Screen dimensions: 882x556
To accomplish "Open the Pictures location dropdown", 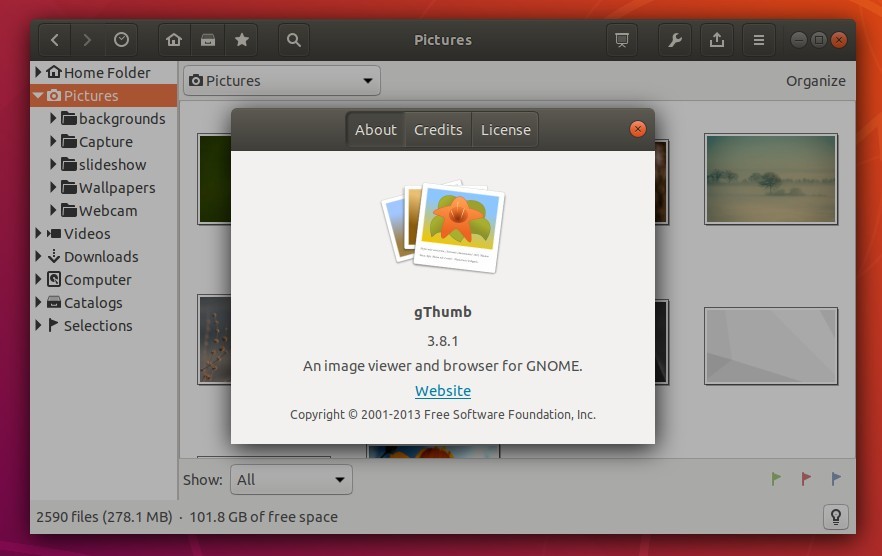I will [x=282, y=81].
